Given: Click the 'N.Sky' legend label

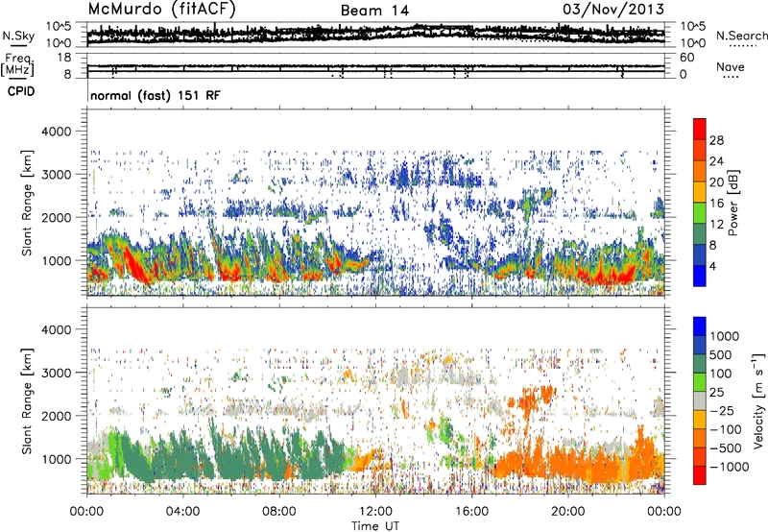Looking at the screenshot, I should pyautogui.click(x=18, y=36).
